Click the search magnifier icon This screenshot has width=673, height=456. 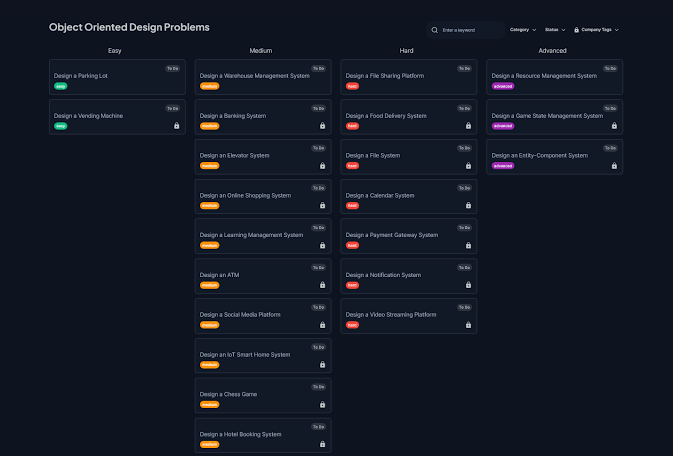pyautogui.click(x=434, y=30)
